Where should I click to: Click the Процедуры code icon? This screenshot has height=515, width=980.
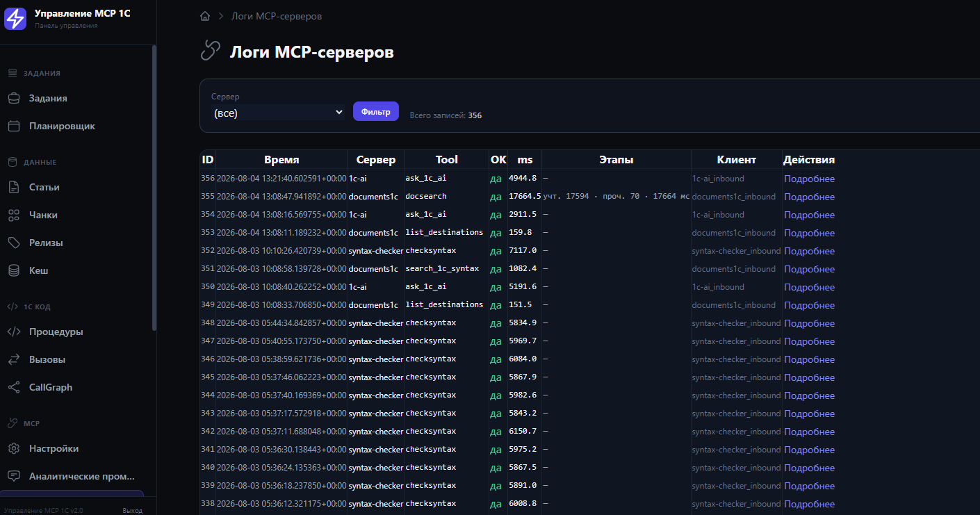[x=14, y=332]
